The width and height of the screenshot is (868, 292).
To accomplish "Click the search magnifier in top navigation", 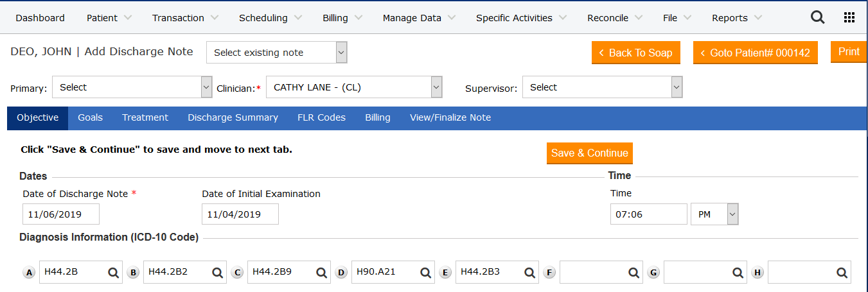I will coord(817,18).
